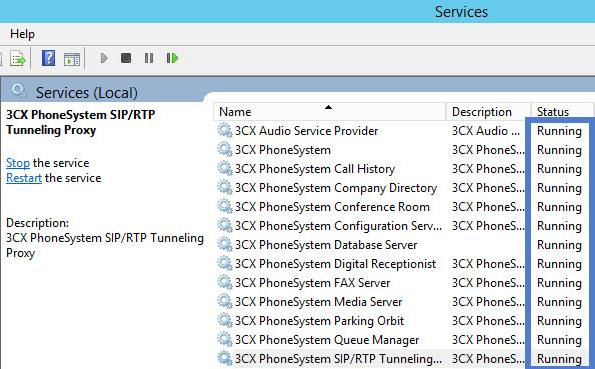This screenshot has height=369, width=595.
Task: Click the Start Service play icon
Action: (104, 58)
